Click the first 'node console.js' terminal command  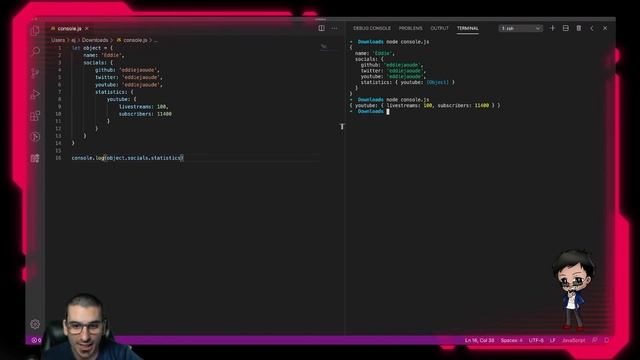pyautogui.click(x=408, y=42)
